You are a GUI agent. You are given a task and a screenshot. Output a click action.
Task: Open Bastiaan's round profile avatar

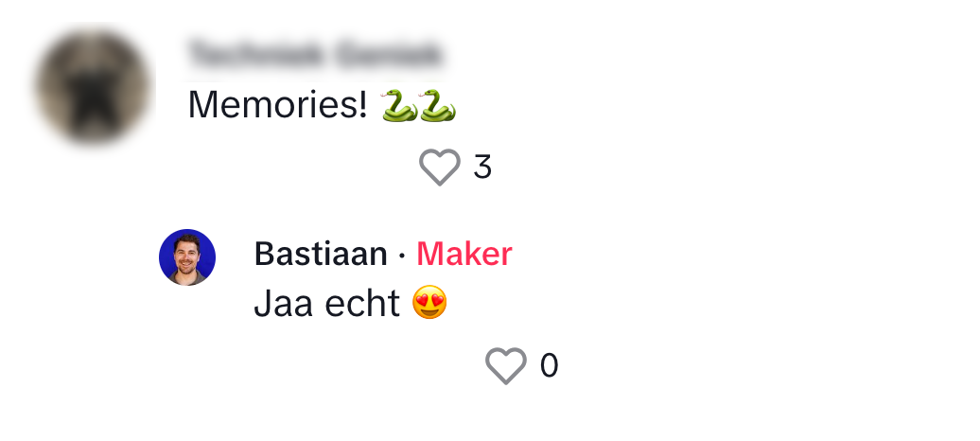click(x=187, y=257)
